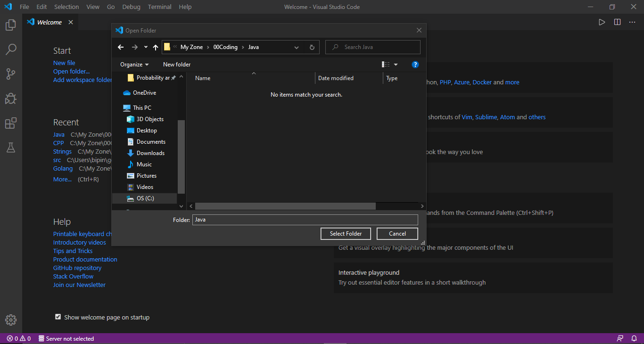Select the test beaker icon in the sidebar
This screenshot has height=344, width=644.
pyautogui.click(x=11, y=147)
